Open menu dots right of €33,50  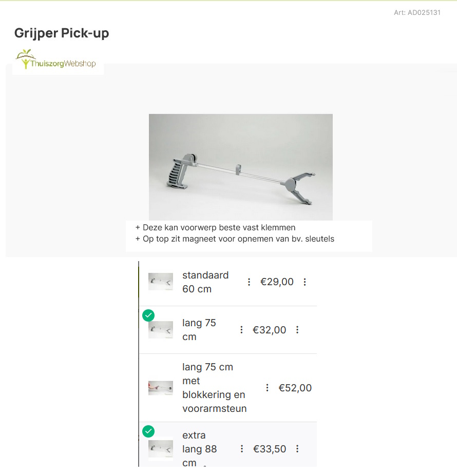pyautogui.click(x=297, y=449)
